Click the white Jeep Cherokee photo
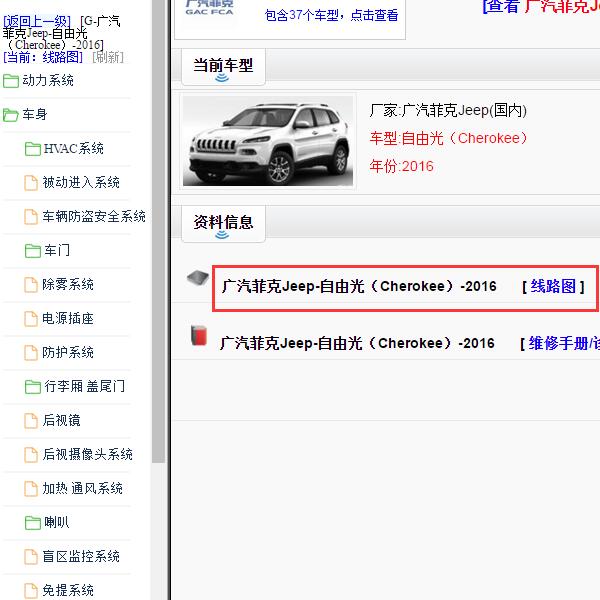Viewport: 600px width, 600px height. [268, 141]
